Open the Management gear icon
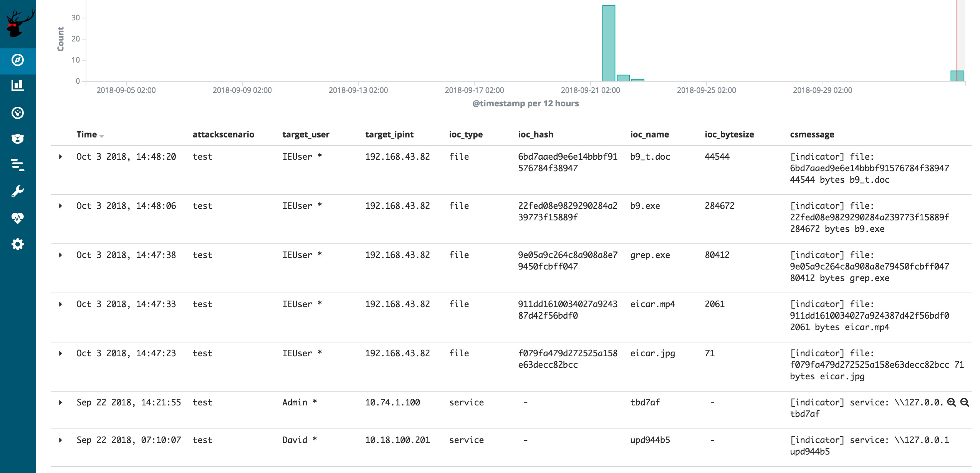 click(x=18, y=244)
